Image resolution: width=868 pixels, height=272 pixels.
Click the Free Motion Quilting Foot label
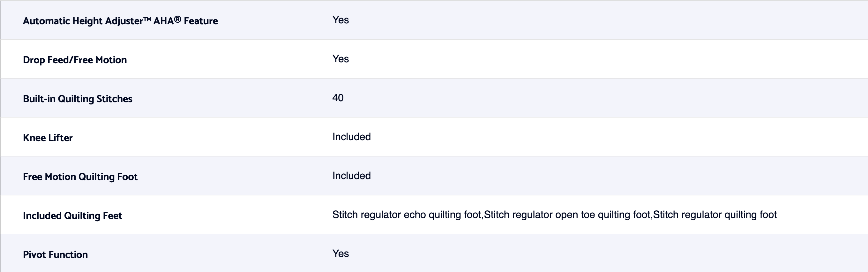point(80,177)
